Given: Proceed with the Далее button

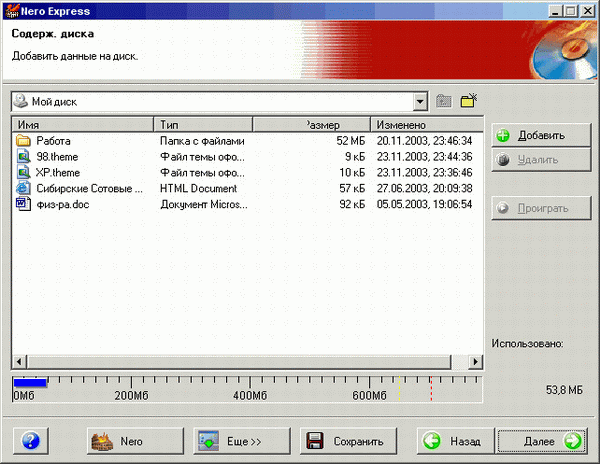Looking at the screenshot, I should [542, 441].
